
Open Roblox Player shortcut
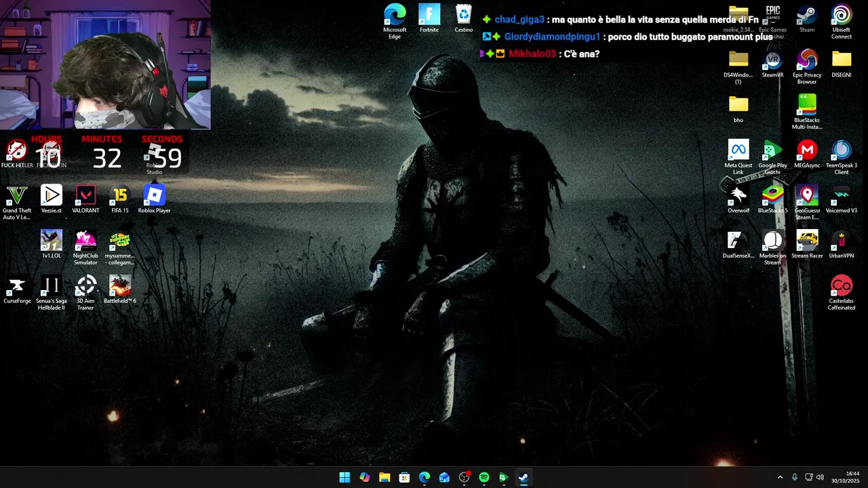(x=155, y=199)
